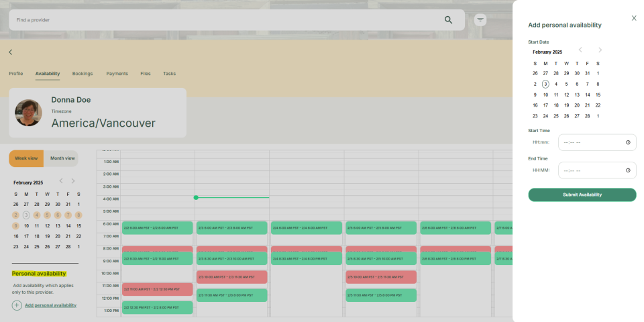Click the Find a provider search field
644x322 pixels.
(221, 20)
